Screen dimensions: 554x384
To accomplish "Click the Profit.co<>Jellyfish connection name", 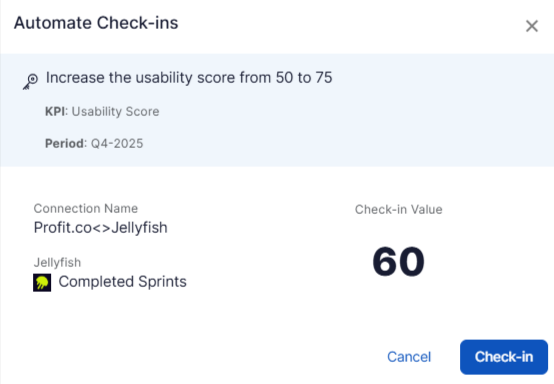I will point(101,228).
